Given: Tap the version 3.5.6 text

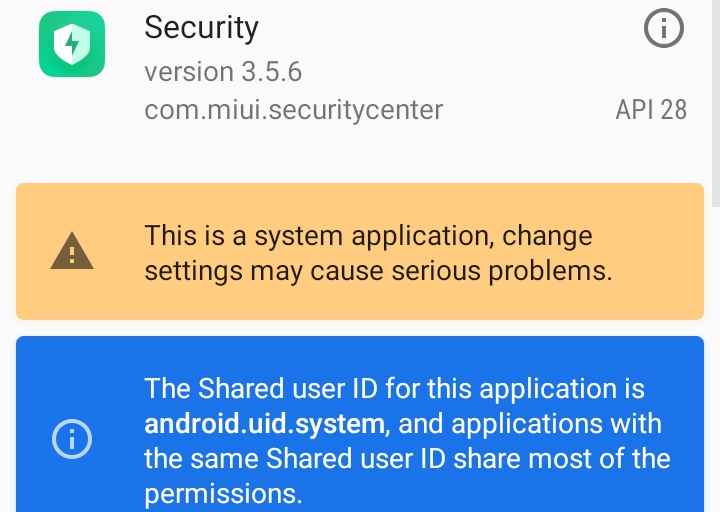Looking at the screenshot, I should coord(223,72).
